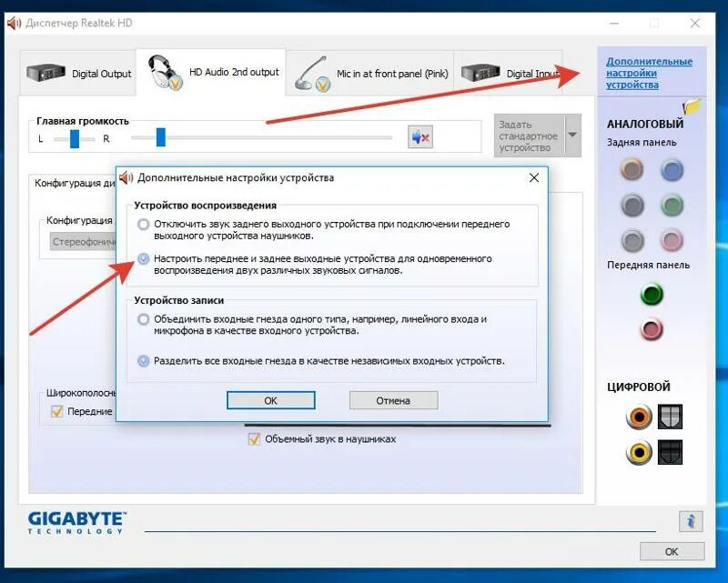Toggle the Передние checkbox

point(56,411)
